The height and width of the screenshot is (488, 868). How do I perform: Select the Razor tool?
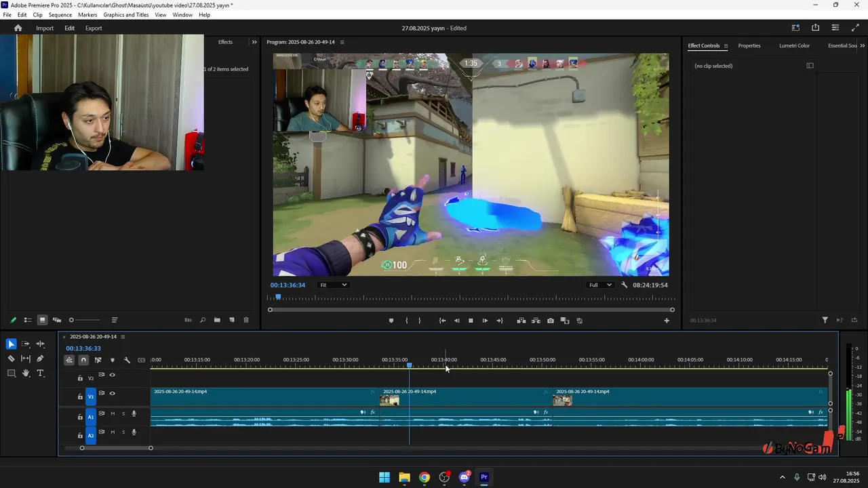coord(11,359)
